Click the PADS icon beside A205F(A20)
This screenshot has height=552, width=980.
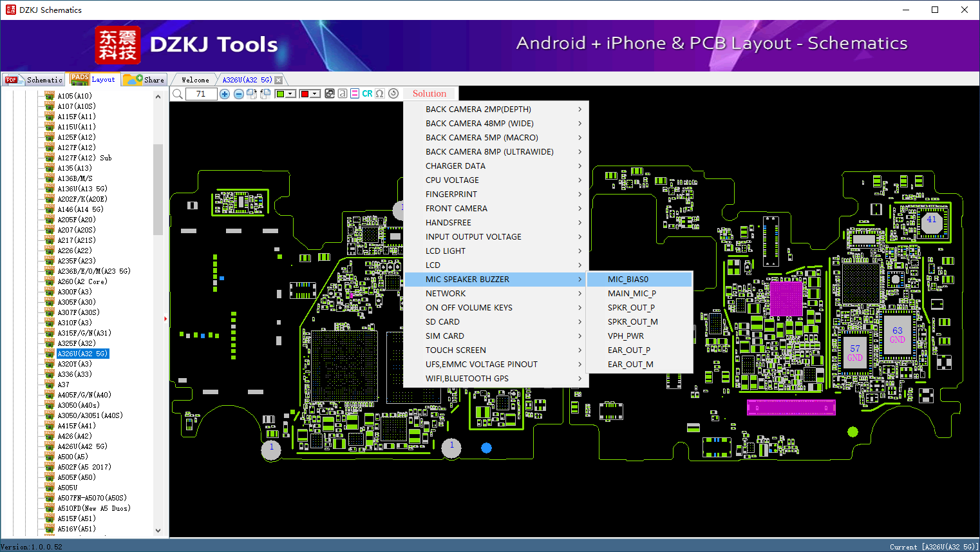[50, 220]
